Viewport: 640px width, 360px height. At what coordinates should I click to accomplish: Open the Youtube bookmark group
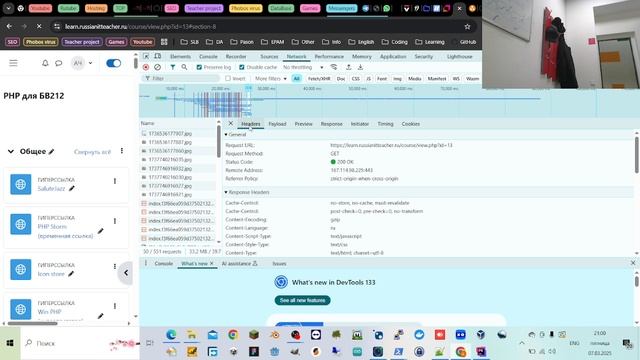pos(142,42)
